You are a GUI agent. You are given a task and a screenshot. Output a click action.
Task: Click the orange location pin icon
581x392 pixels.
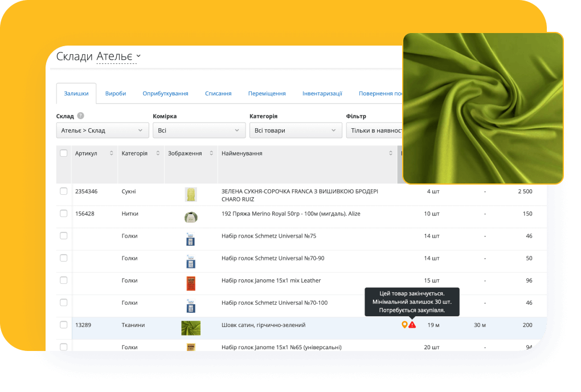tap(404, 325)
